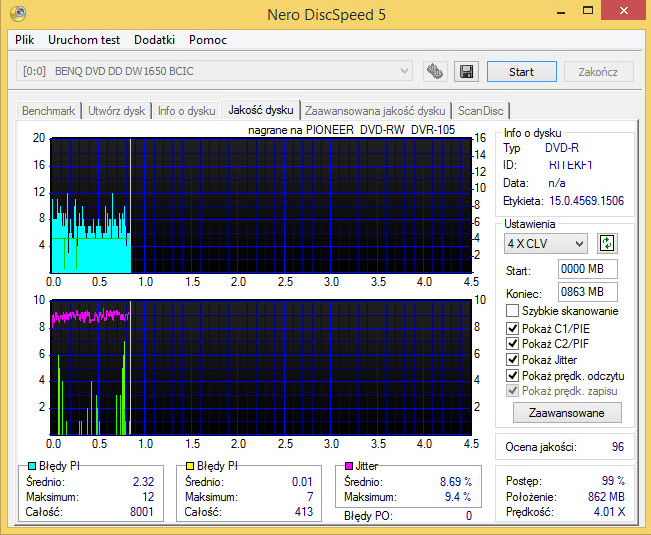This screenshot has height=535, width=651.
Task: Click the disabled Pokaż prędk. zapisu checkbox
Action: coord(512,391)
